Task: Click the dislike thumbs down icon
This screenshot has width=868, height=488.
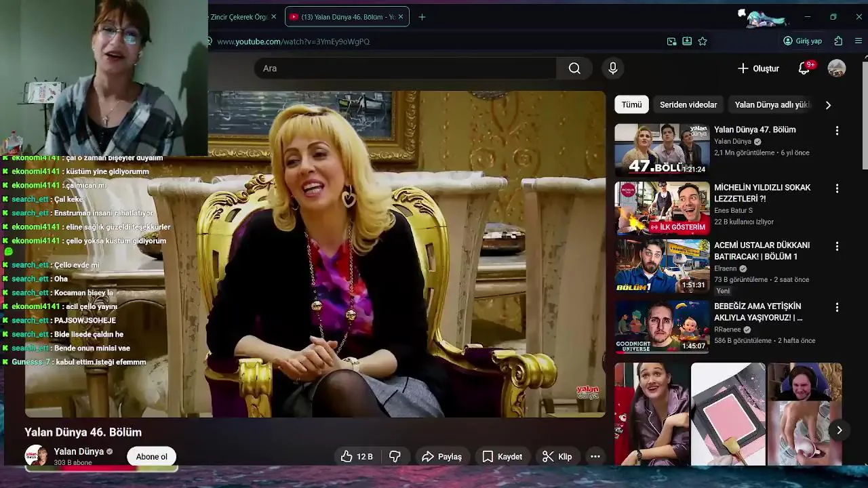Action: click(x=395, y=457)
